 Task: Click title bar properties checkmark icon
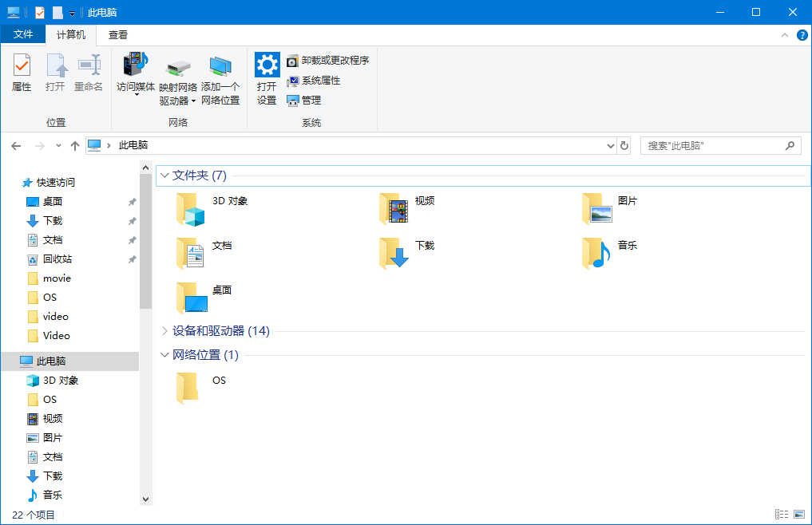(40, 13)
